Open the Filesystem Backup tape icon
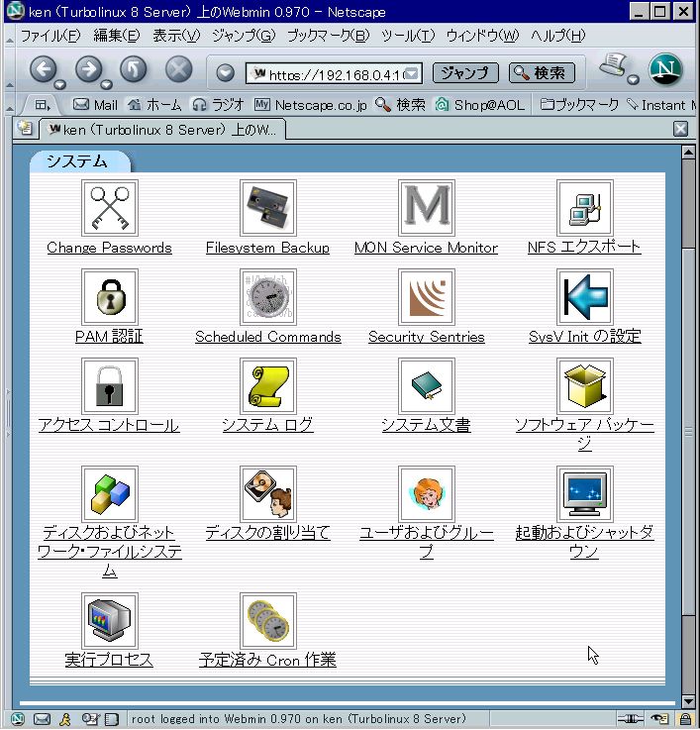 coord(267,208)
